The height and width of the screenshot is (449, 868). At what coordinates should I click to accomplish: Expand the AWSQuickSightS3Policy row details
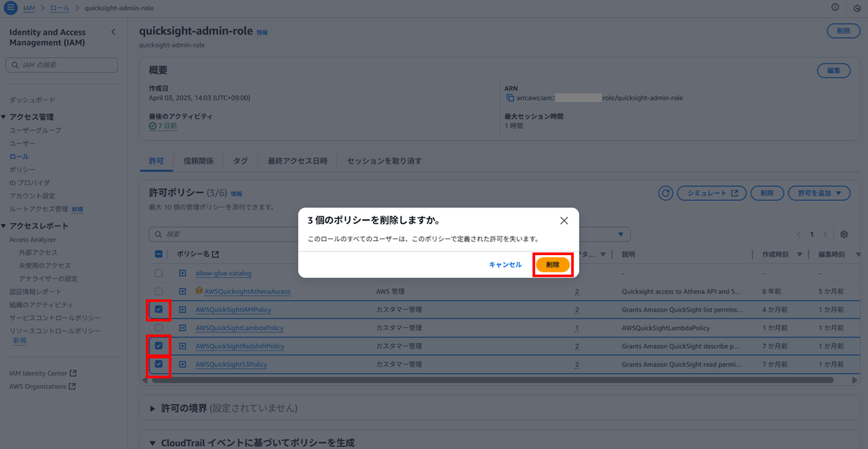pos(182,364)
